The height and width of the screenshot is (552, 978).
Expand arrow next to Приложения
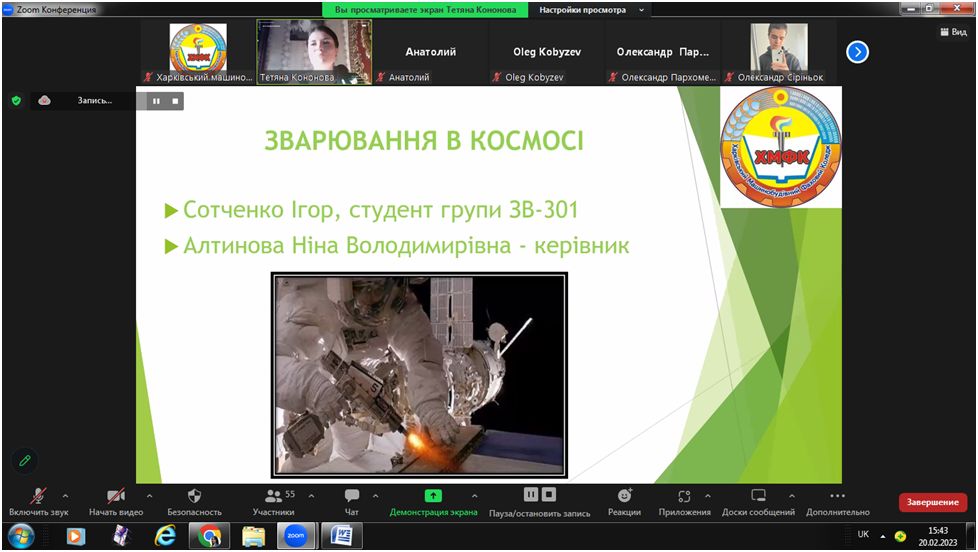click(708, 496)
